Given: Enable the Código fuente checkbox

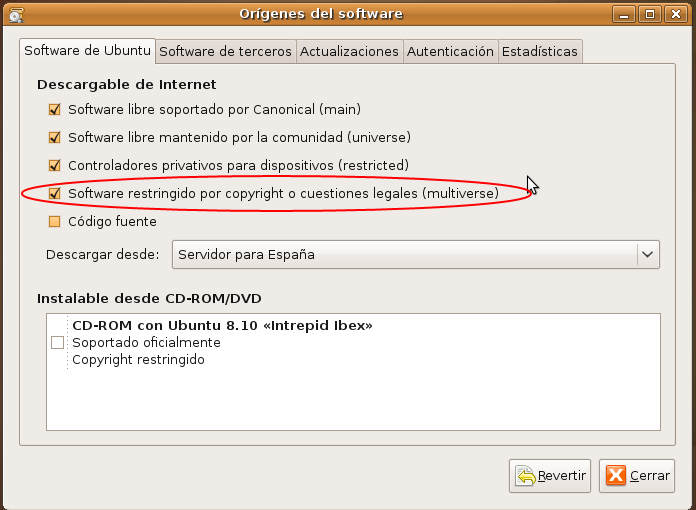Looking at the screenshot, I should (x=54, y=221).
